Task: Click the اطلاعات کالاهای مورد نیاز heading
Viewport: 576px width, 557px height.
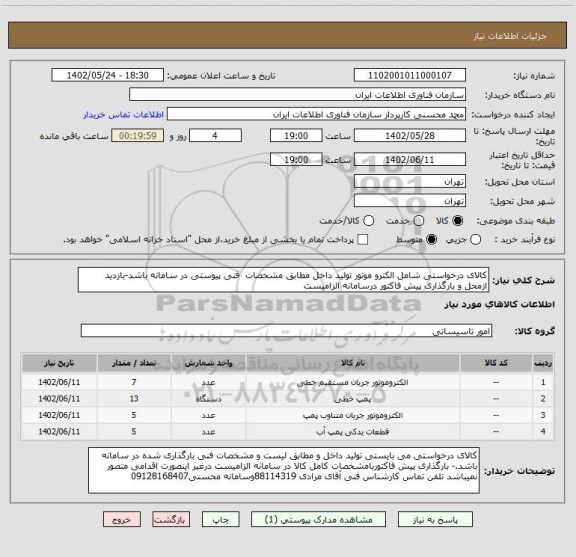Action: (x=499, y=305)
